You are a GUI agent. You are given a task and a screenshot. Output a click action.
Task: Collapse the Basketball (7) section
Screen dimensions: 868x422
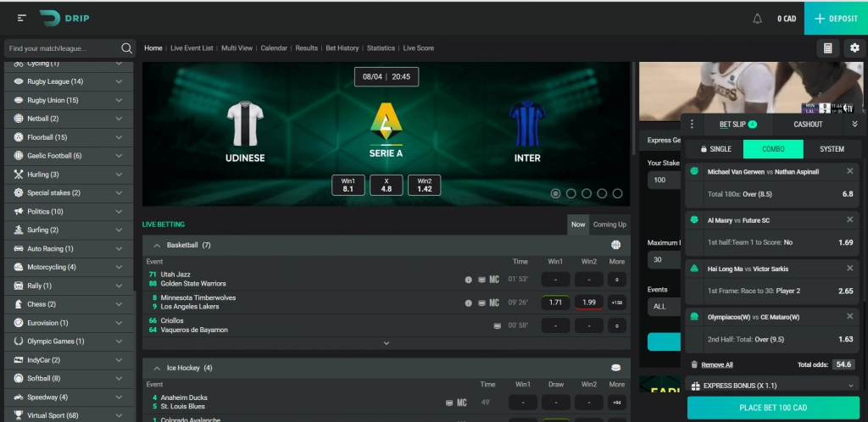(x=157, y=246)
